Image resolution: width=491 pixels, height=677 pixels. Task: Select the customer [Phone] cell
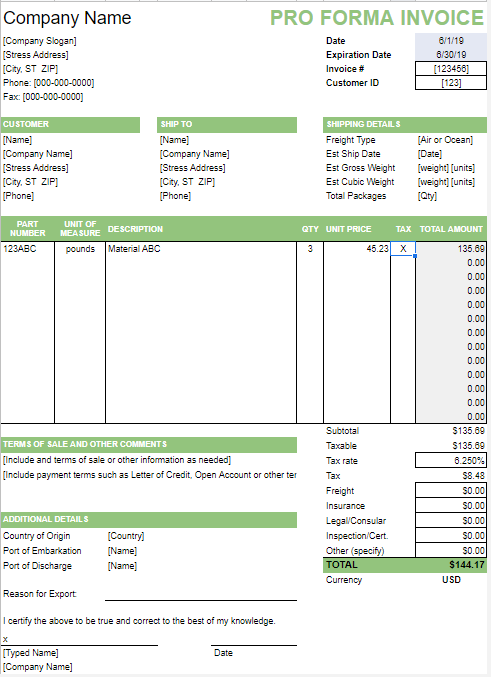[19, 196]
